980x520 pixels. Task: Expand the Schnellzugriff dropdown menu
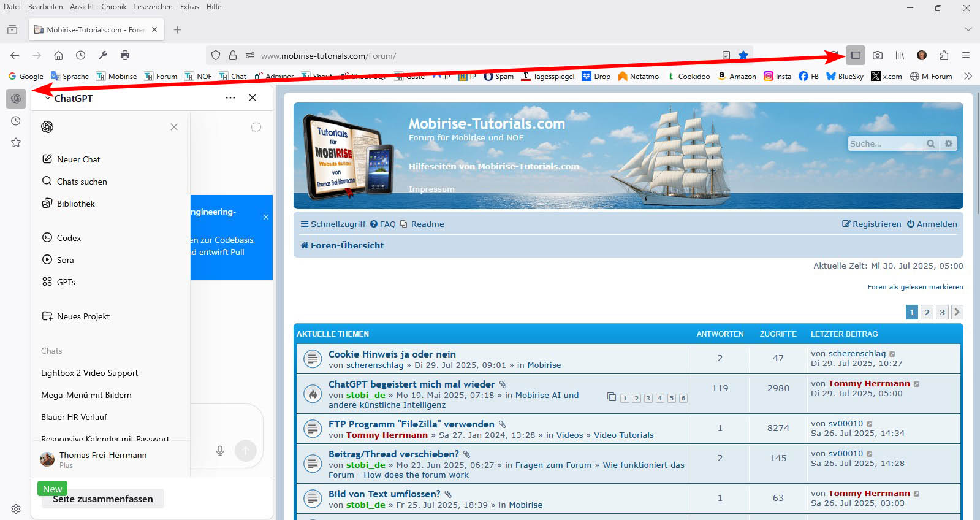333,224
